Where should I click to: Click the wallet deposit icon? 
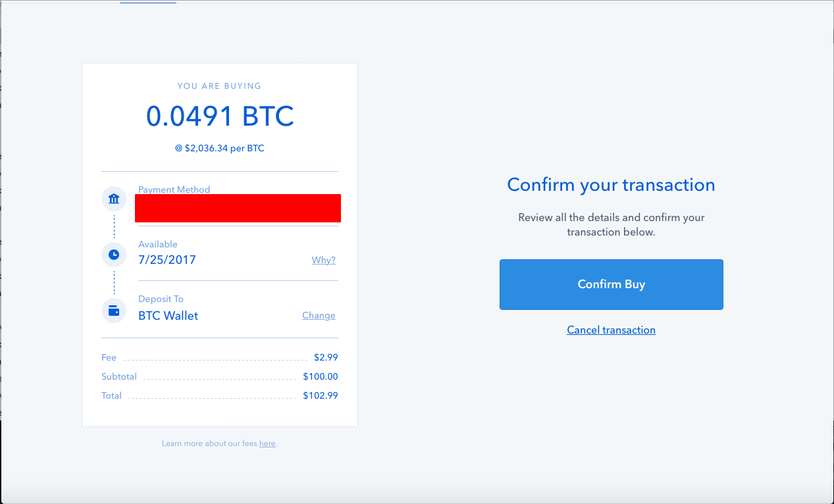click(x=114, y=311)
